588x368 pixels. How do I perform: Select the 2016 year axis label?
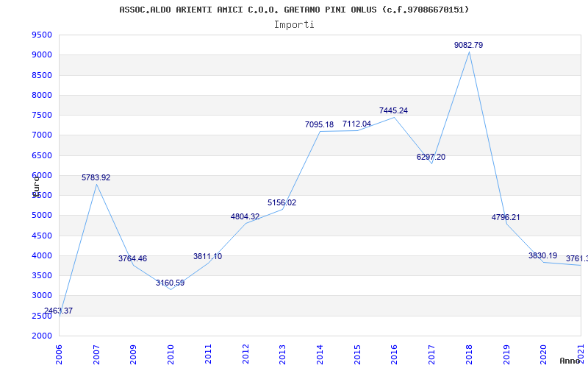coord(394,354)
